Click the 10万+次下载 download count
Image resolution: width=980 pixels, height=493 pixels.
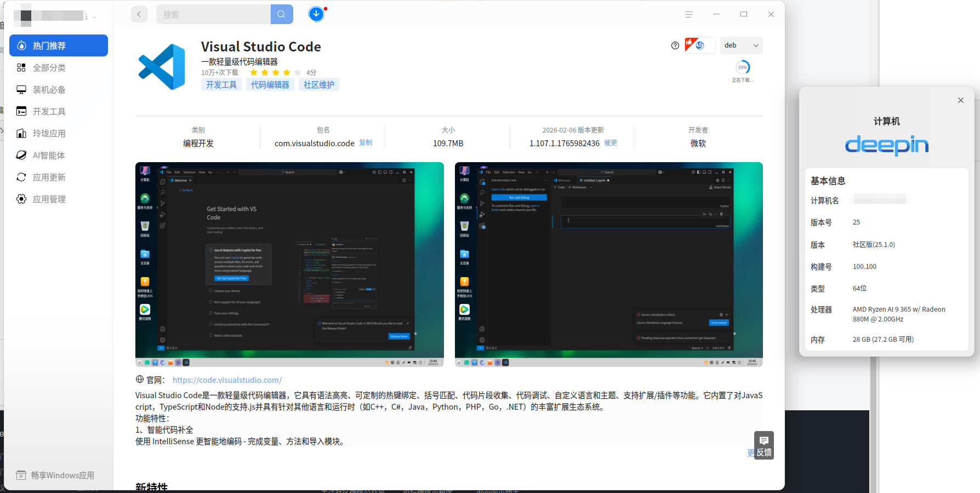220,72
